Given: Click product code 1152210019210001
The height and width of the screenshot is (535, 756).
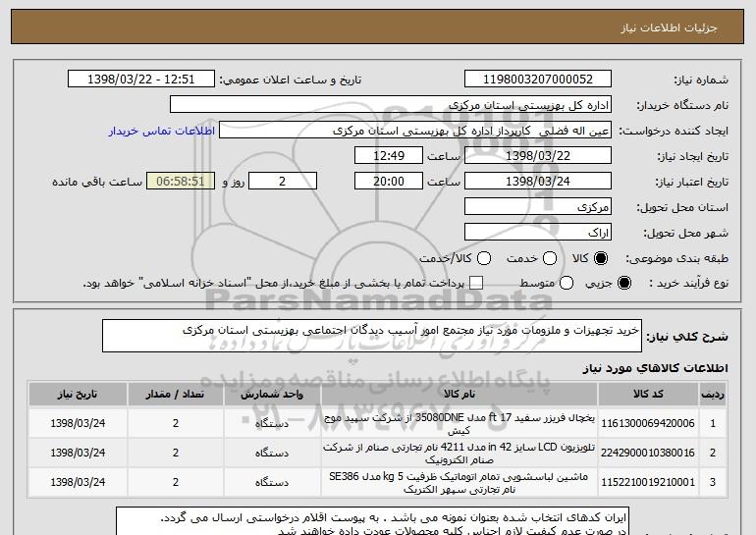Looking at the screenshot, I should pos(648,482).
